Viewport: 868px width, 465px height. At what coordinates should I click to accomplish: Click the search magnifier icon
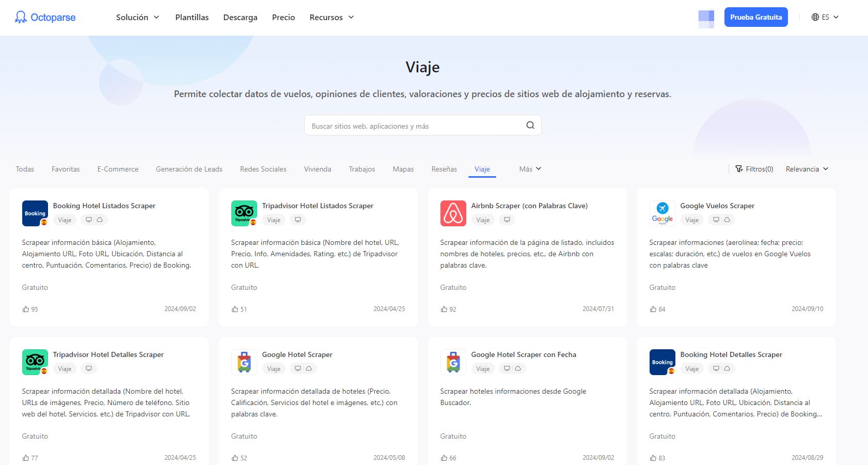pos(530,126)
